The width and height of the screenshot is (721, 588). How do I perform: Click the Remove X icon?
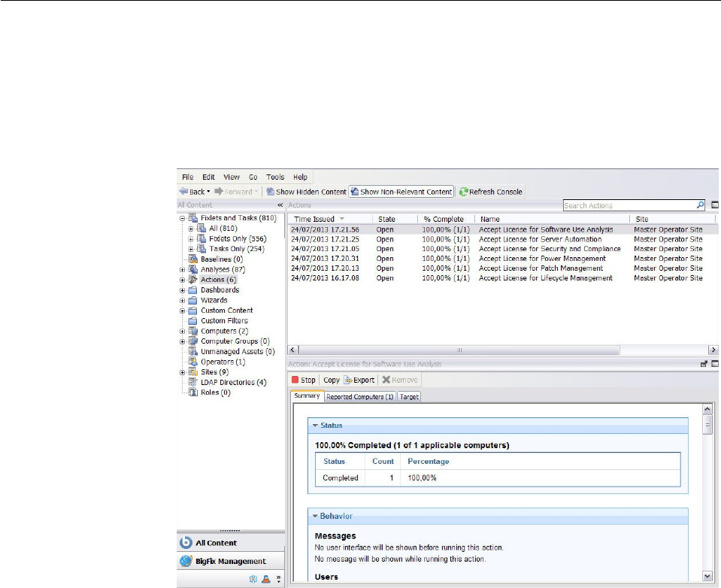[x=386, y=380]
